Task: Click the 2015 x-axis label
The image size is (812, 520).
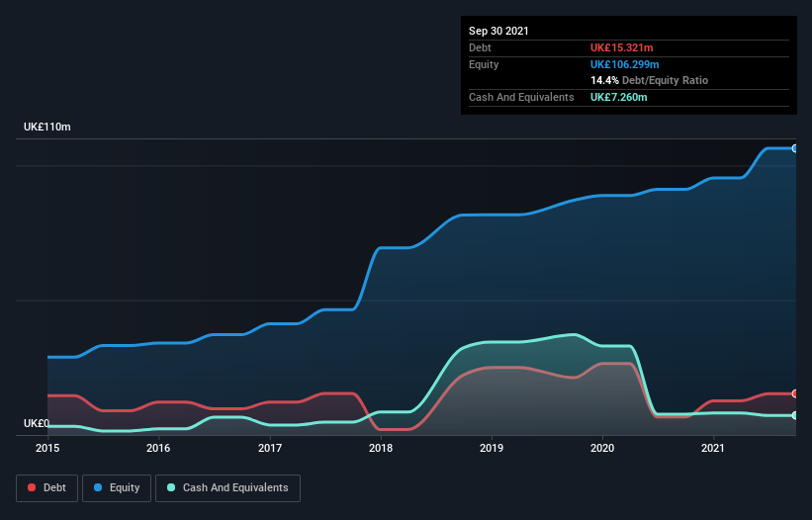Action: tap(47, 448)
